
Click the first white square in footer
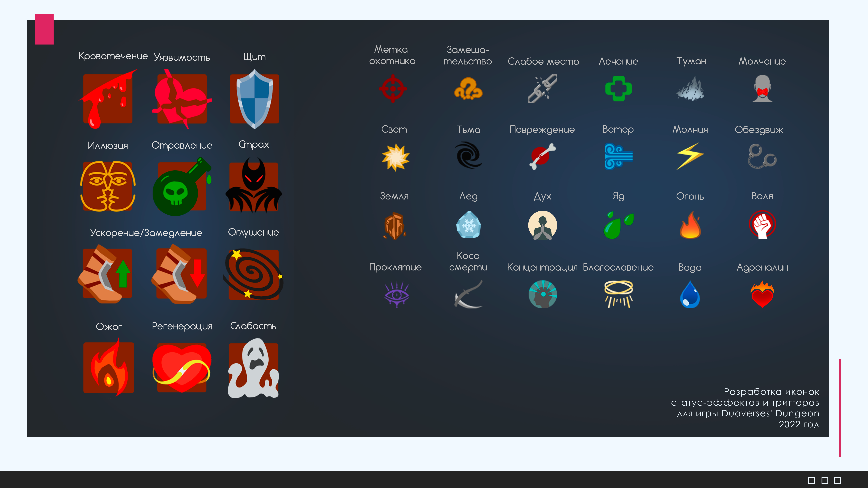[x=812, y=480]
